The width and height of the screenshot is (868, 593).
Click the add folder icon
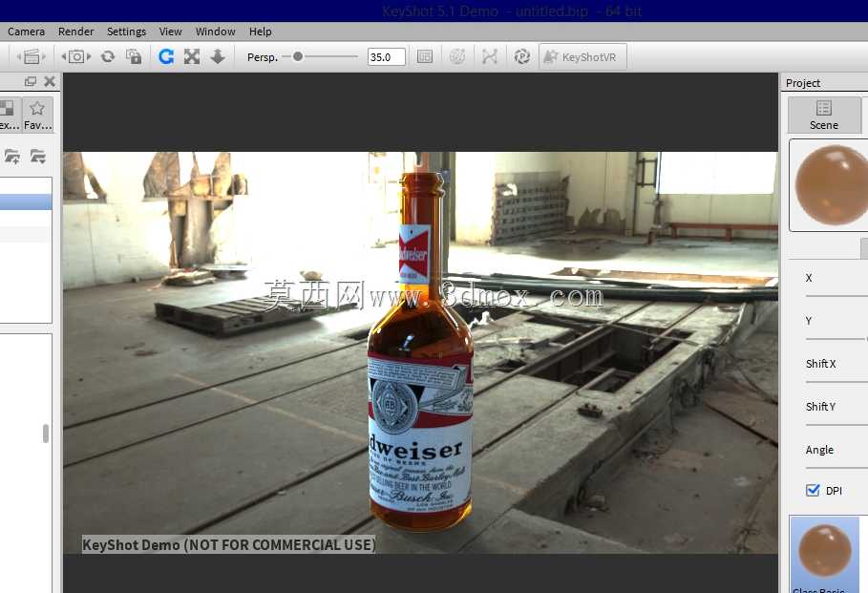click(11, 157)
